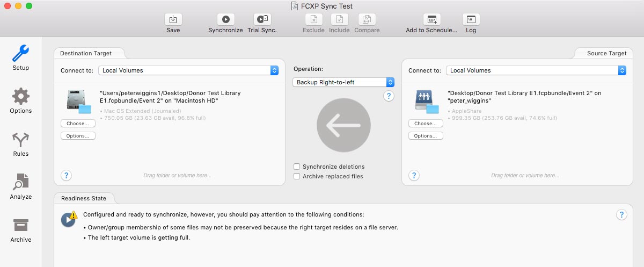Viewport: 644px width, 267px height.
Task: Open the Log window
Action: click(x=471, y=19)
